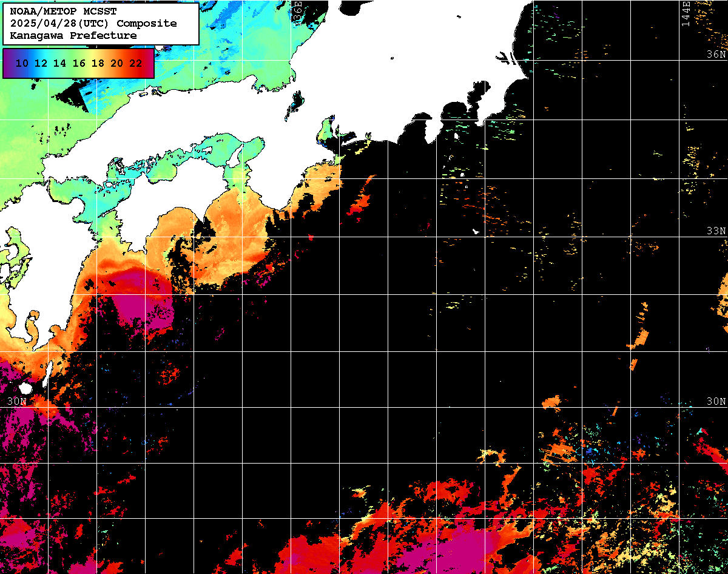The width and height of the screenshot is (728, 574).
Task: Select the 12 degree value on color legend
Action: tap(41, 63)
